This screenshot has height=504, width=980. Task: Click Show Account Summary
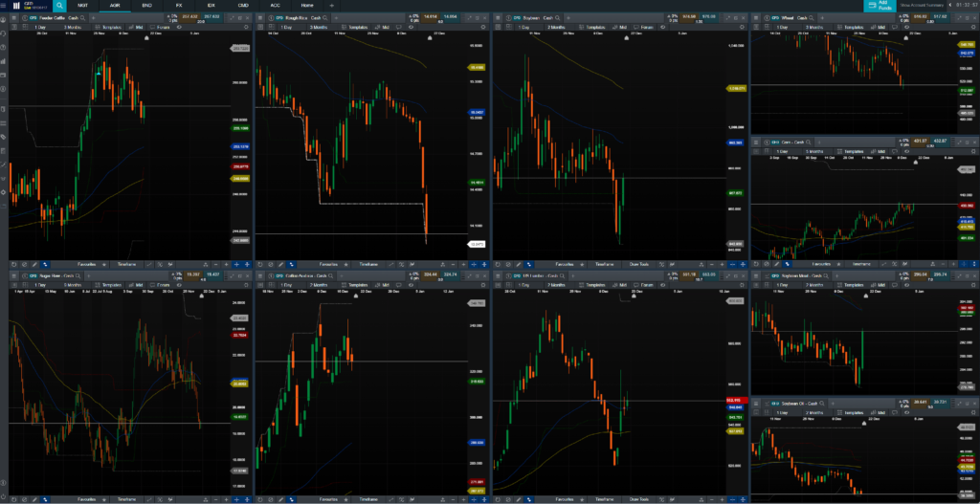pos(923,5)
